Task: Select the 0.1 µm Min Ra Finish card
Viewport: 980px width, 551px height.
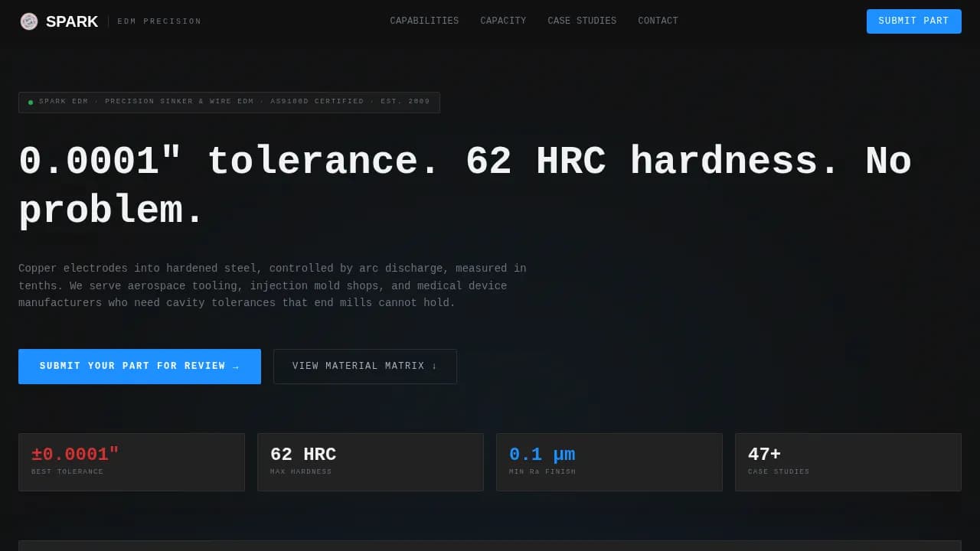Action: pos(609,462)
